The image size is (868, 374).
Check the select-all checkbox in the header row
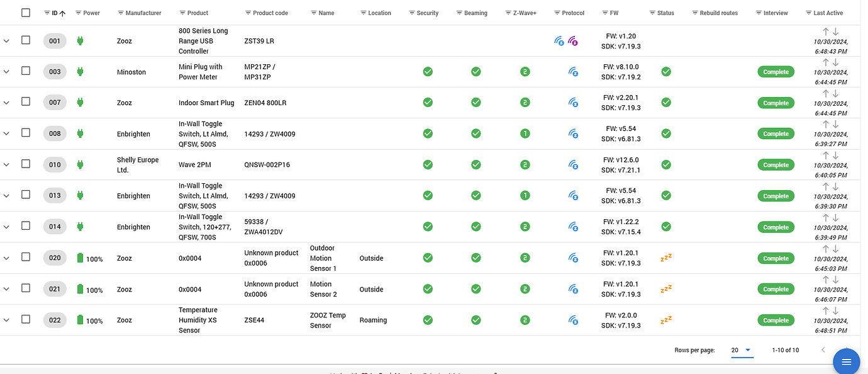tap(26, 12)
